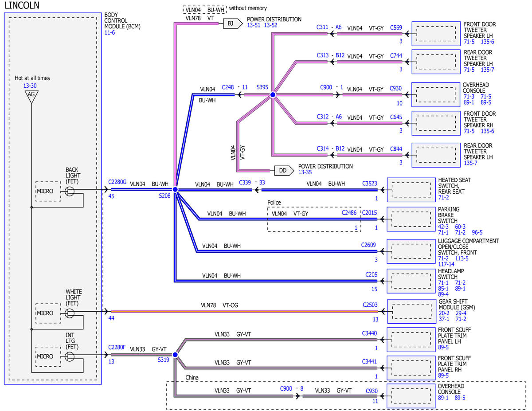Select the S395 splice dot
532x411 pixels.
click(x=273, y=95)
